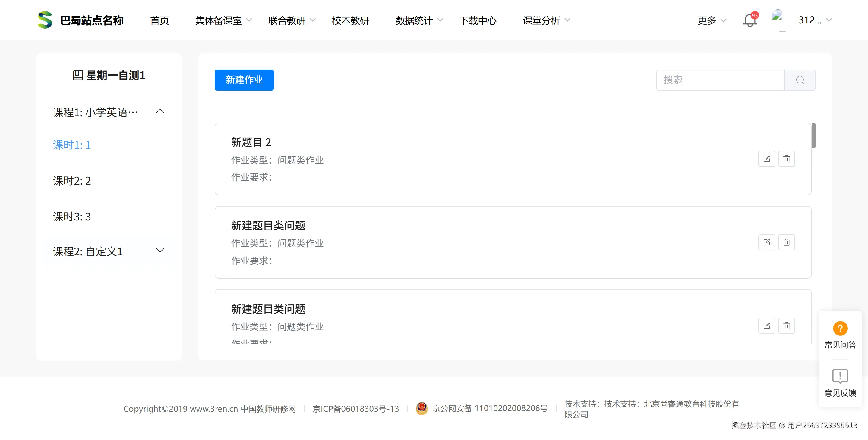The image size is (868, 440).
Task: Open the 意见反馈 feedback icon
Action: coord(840,376)
